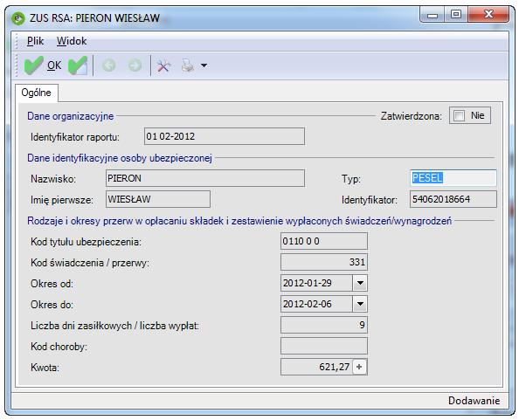Click the Kod choroby input field

(324, 346)
